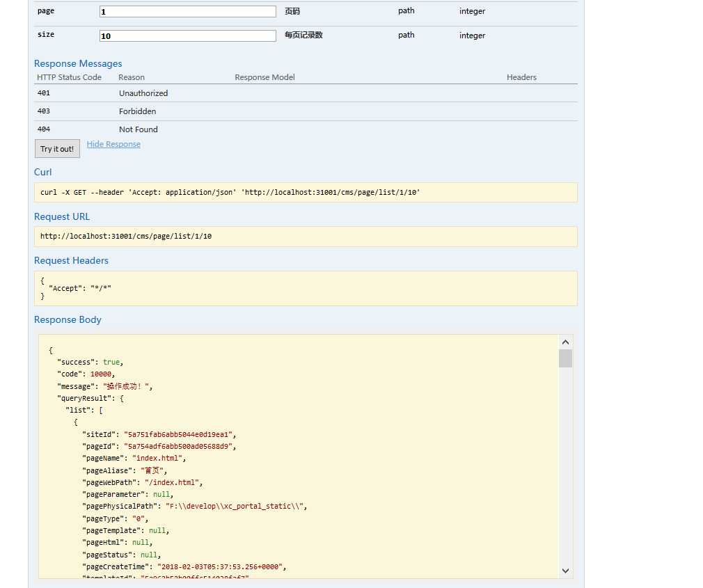Click the "pageHtml": null line

point(118,543)
